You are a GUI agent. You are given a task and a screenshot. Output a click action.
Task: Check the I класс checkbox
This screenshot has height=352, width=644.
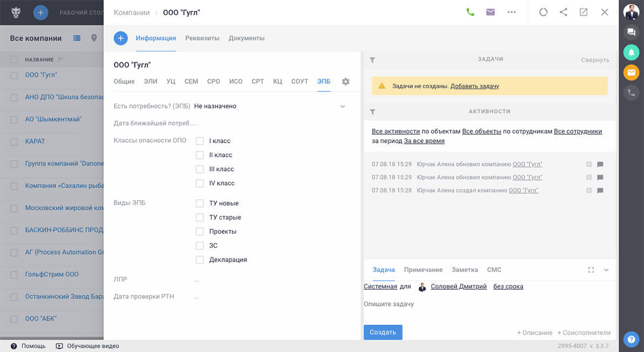click(x=200, y=141)
